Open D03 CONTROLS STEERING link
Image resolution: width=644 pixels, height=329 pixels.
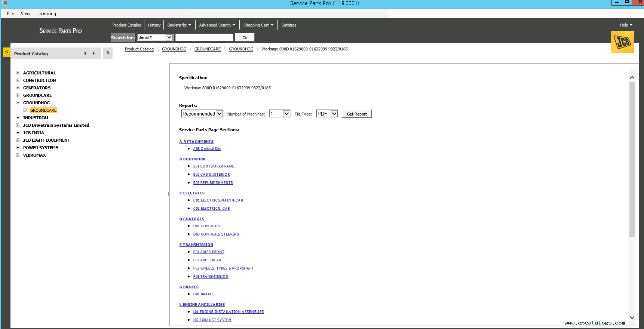216,234
